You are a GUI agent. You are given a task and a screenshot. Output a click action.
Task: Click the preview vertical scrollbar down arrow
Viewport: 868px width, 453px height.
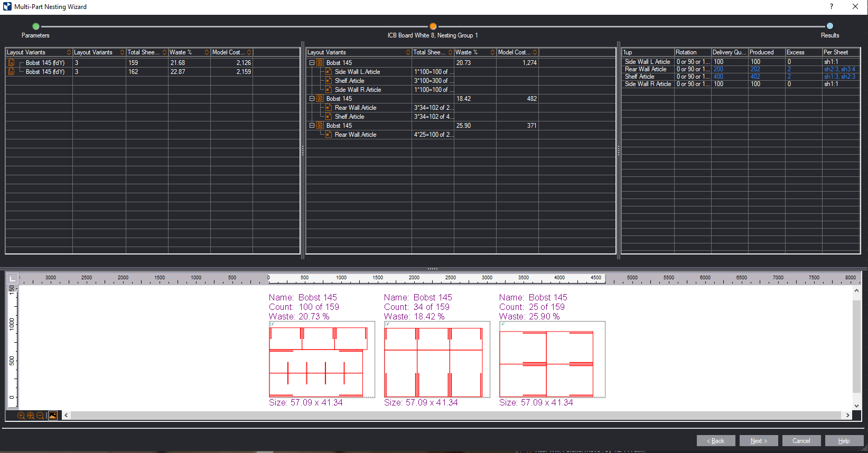857,406
